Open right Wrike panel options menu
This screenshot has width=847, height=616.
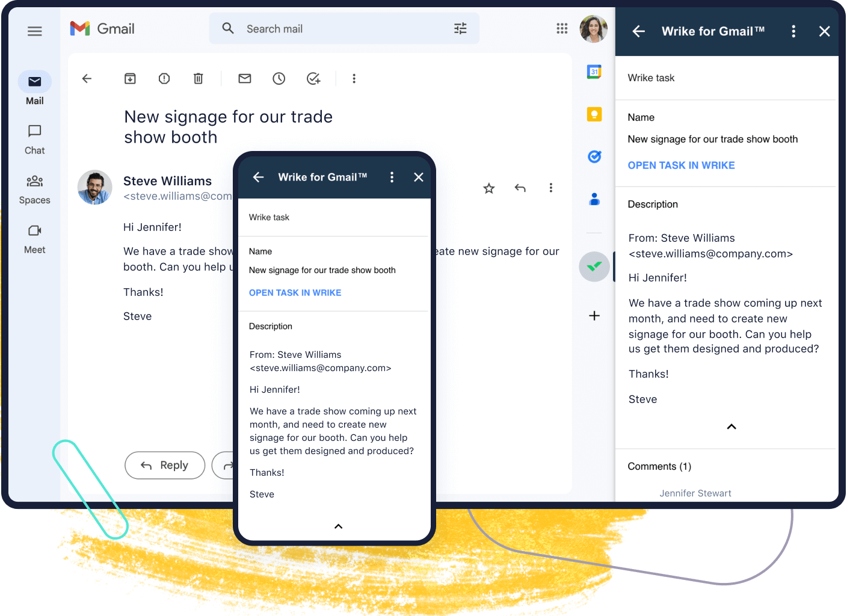tap(794, 31)
